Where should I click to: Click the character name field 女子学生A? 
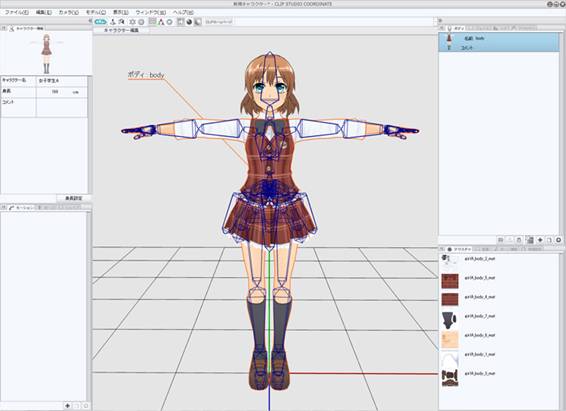click(x=62, y=81)
